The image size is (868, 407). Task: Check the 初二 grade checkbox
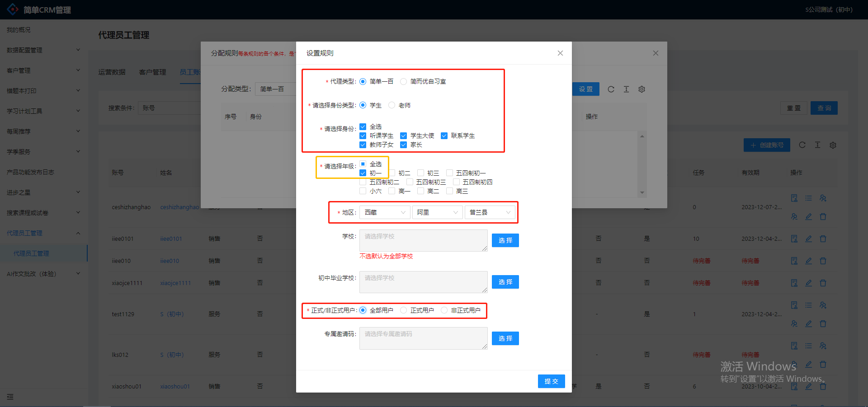tap(392, 173)
